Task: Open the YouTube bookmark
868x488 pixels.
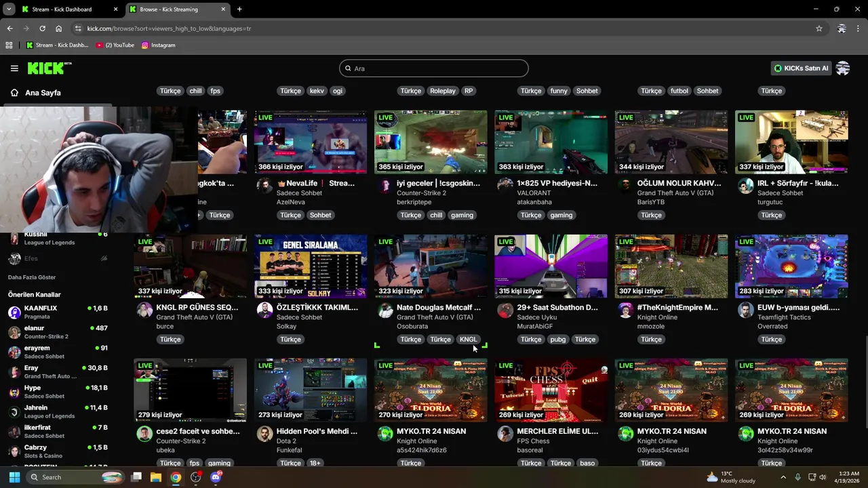Action: [115, 45]
